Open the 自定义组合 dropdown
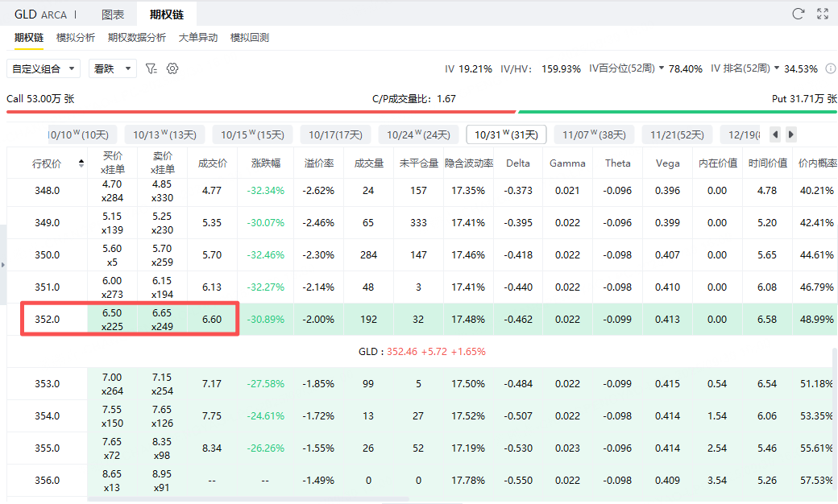The image size is (838, 504). (x=44, y=68)
